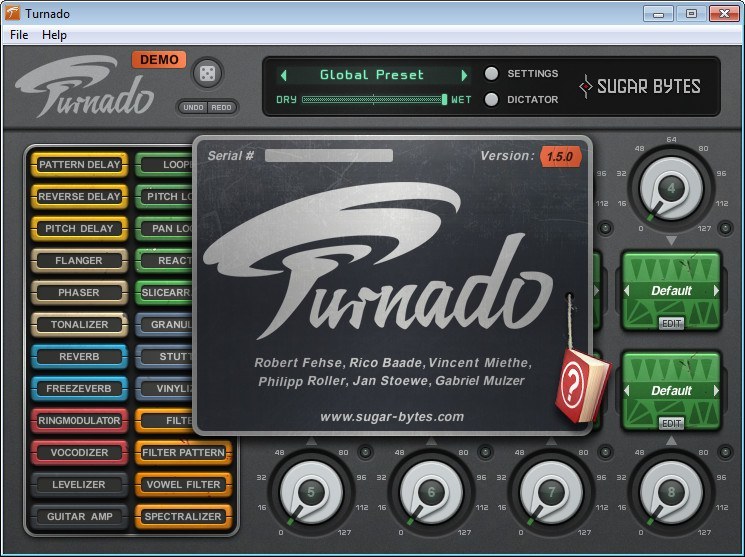Toggle the small button above knob 8
Viewport: 745px width, 557px height.
coord(725,451)
